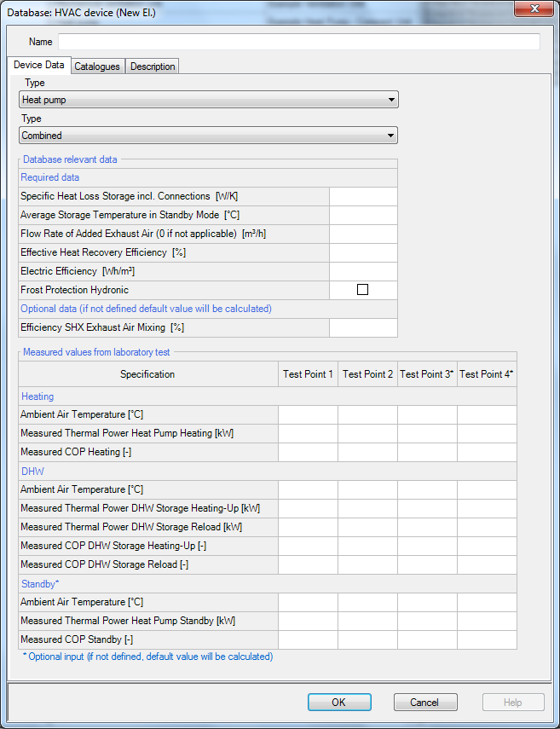This screenshot has height=729, width=560.
Task: Click the 'Required data' section label
Action: tap(49, 177)
